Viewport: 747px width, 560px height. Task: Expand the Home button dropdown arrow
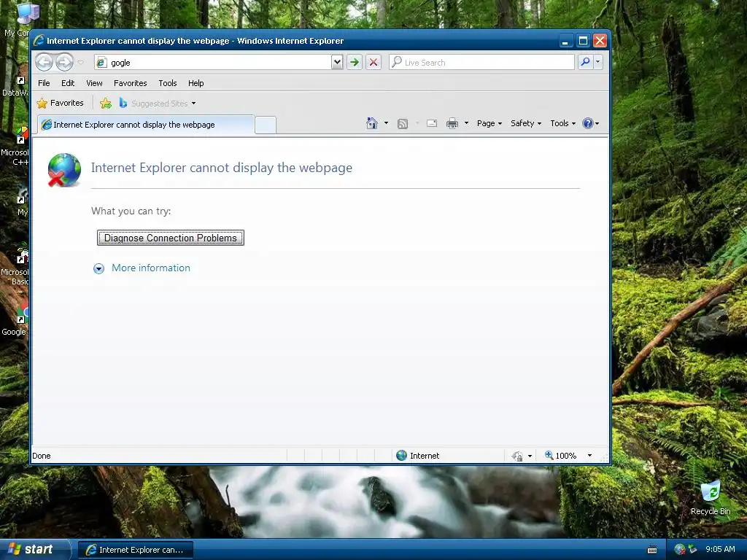click(386, 123)
